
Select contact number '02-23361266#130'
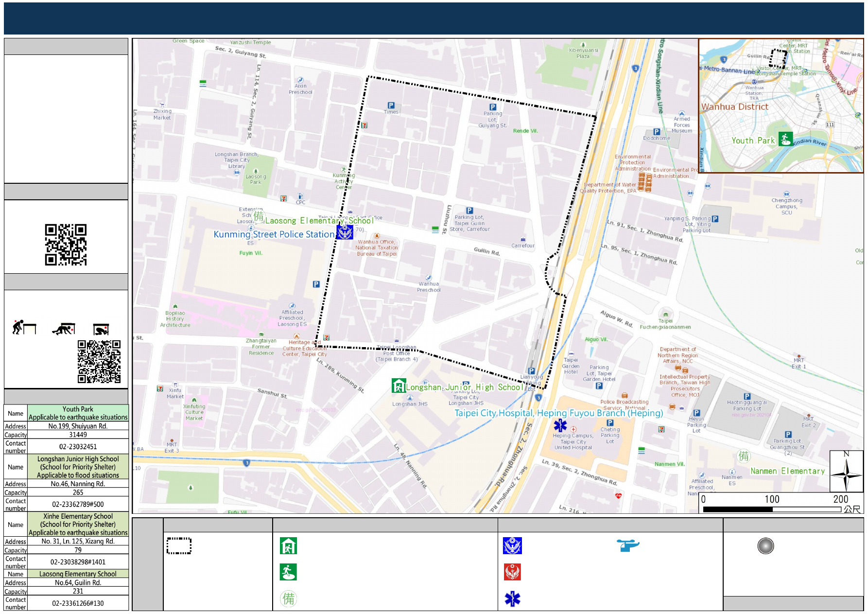point(78,603)
